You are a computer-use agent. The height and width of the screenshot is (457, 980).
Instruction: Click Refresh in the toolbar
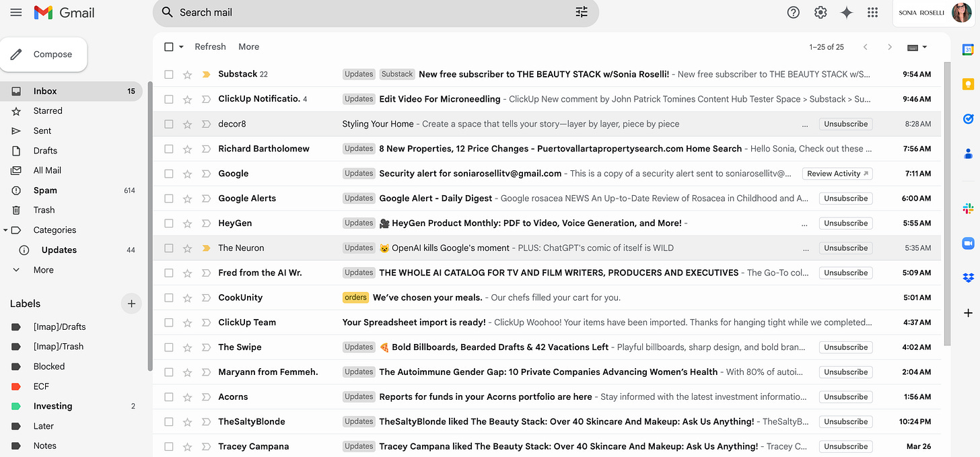coord(210,47)
